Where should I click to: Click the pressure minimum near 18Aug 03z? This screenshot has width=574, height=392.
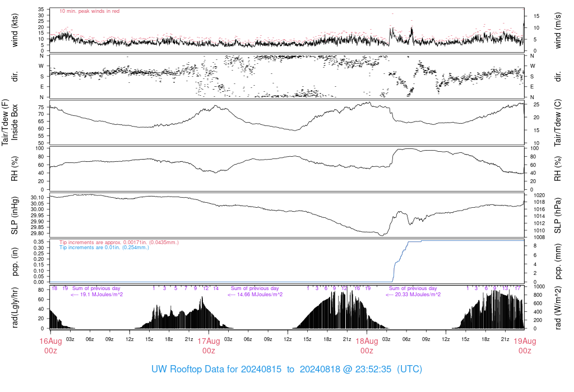coord(382,235)
